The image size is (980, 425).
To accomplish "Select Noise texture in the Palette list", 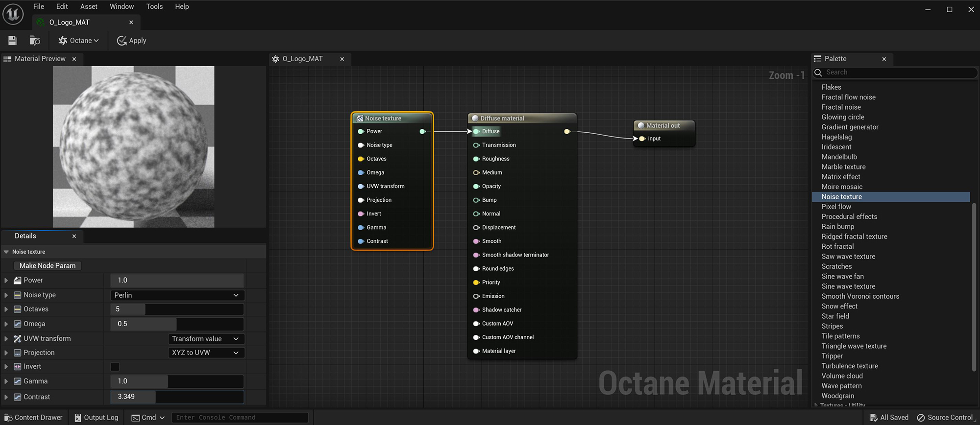I will [891, 197].
